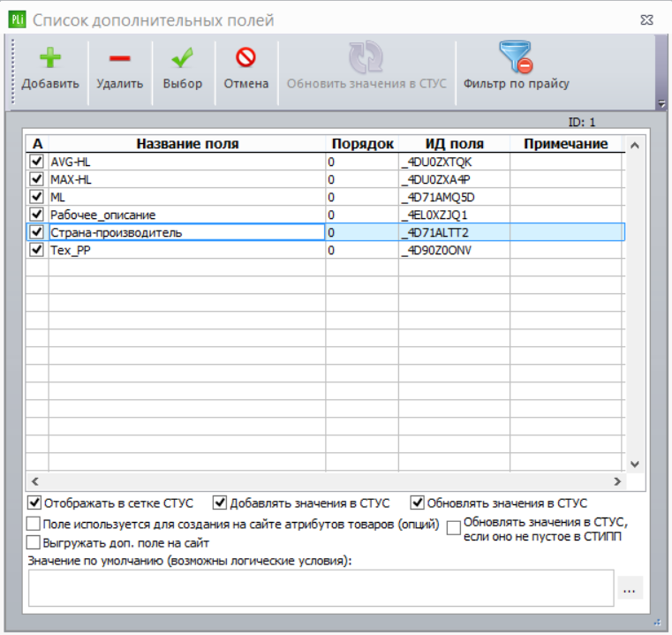Toggle the checkbox for AVG-HL row
The image size is (672, 635).
(36, 162)
